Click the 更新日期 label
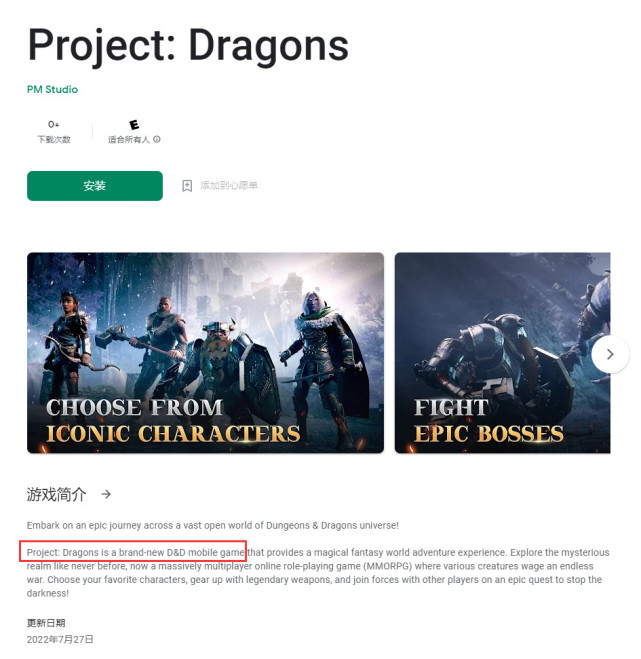The image size is (641, 659). coord(46,623)
